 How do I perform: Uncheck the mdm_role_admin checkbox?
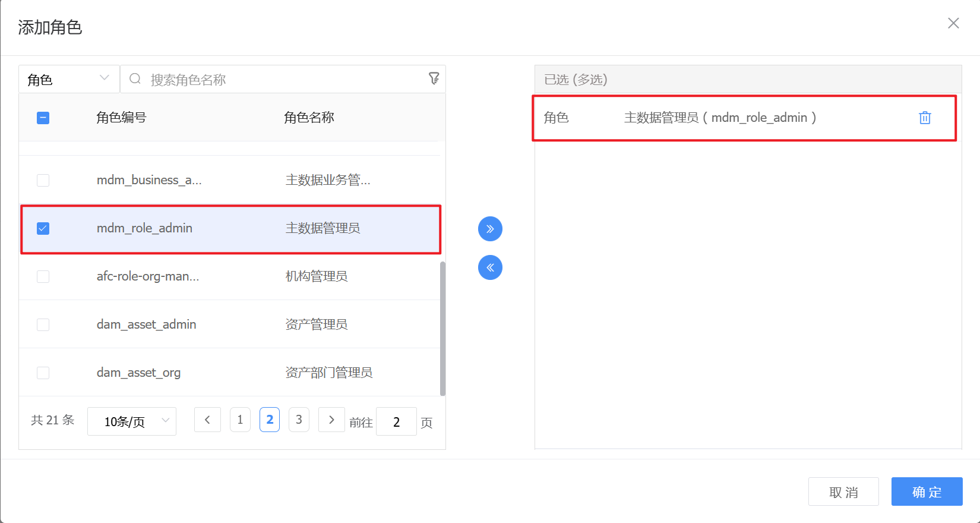(43, 229)
